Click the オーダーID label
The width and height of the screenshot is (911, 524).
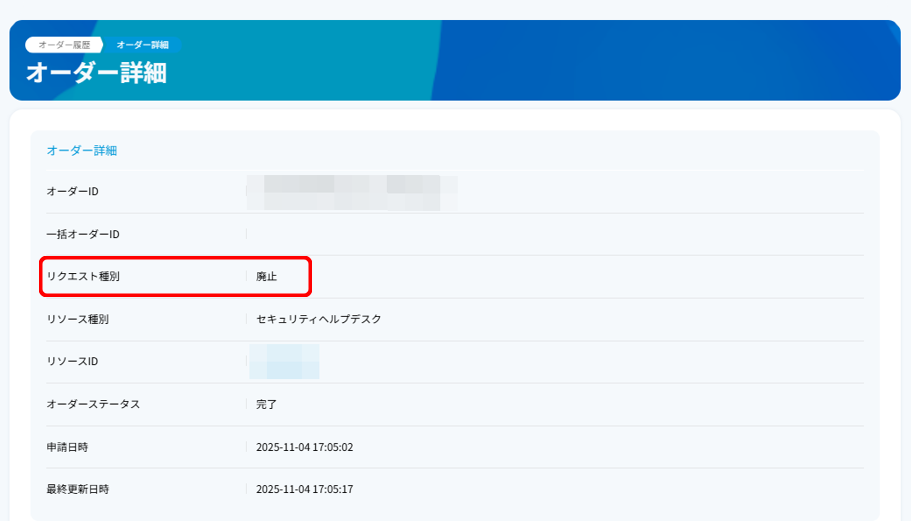pyautogui.click(x=73, y=191)
